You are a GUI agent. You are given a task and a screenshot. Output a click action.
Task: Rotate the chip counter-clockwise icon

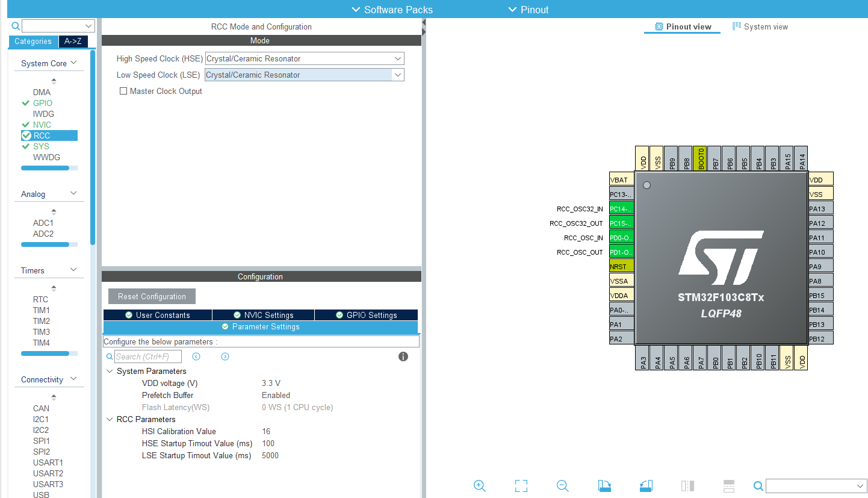click(646, 486)
